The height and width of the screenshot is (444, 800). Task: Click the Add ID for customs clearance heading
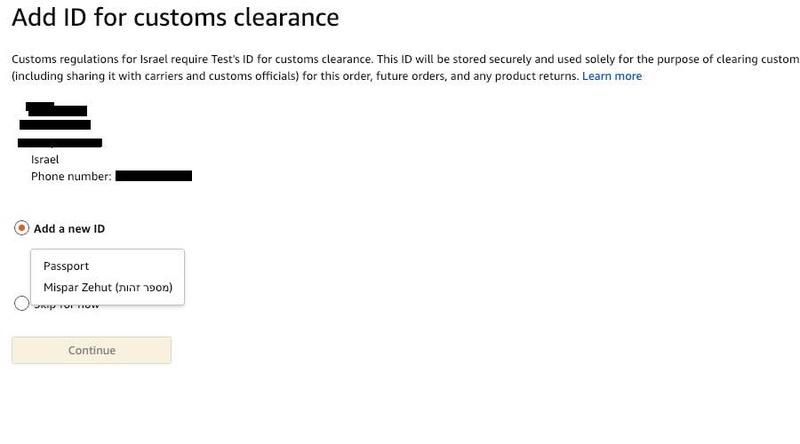pyautogui.click(x=175, y=17)
